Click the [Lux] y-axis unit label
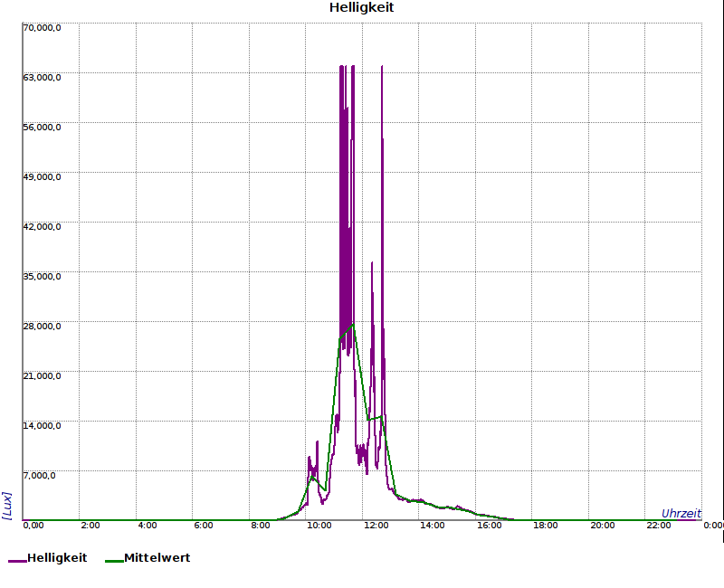The height and width of the screenshot is (588, 724). tap(7, 505)
